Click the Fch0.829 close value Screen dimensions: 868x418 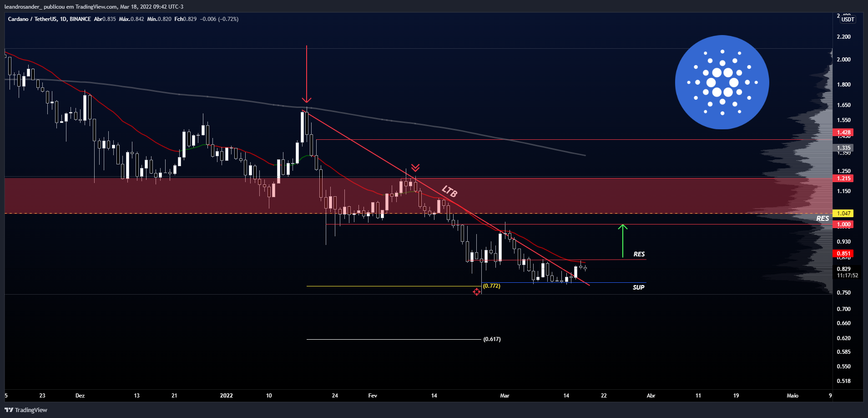coord(186,19)
